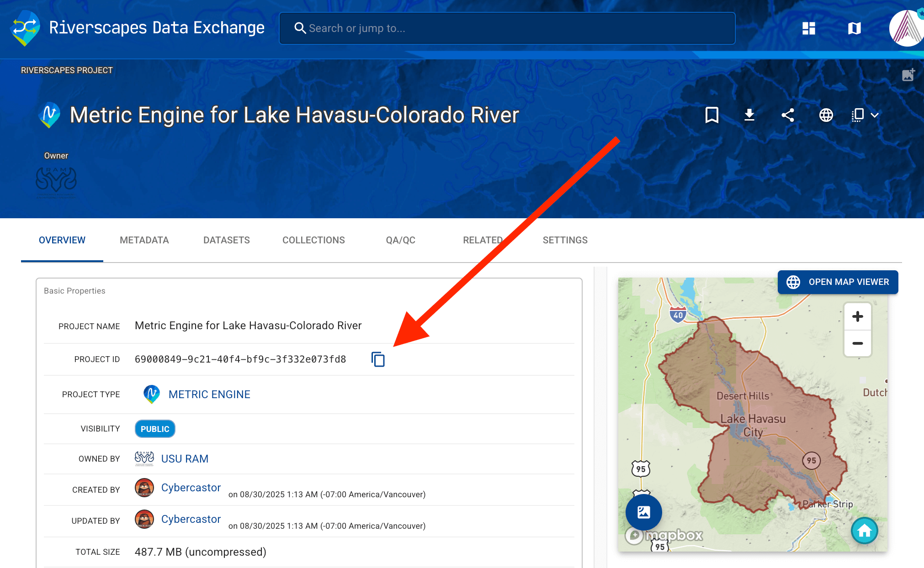
Task: Reset map to home extent
Action: pyautogui.click(x=864, y=531)
